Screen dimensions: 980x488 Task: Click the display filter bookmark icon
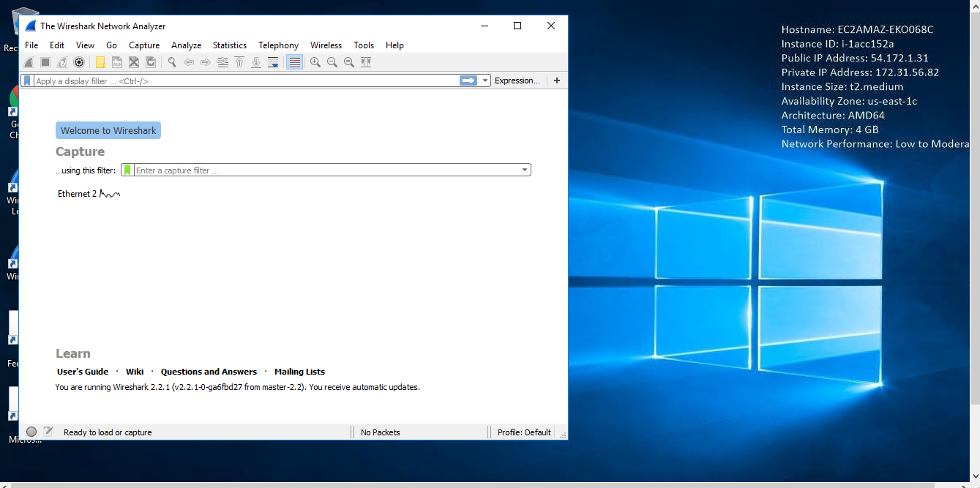tap(27, 81)
